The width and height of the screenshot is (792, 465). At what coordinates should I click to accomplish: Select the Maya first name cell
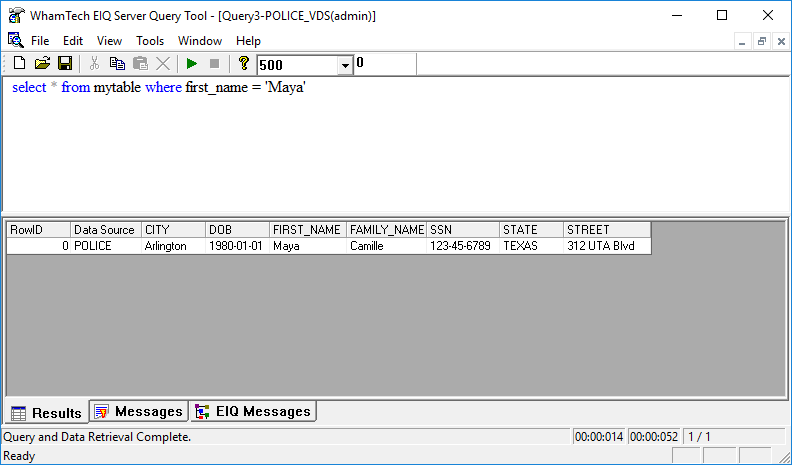click(308, 246)
